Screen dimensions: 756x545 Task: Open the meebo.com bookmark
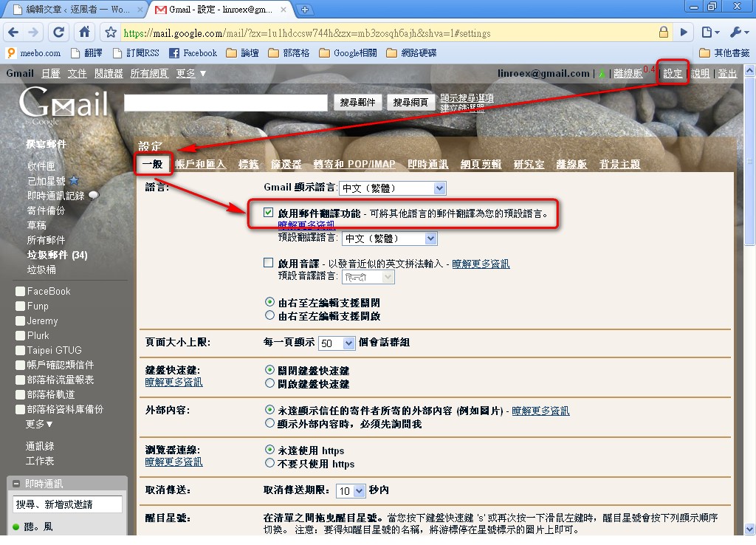click(x=34, y=53)
